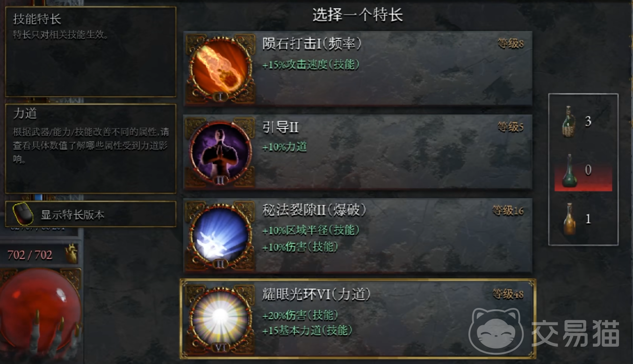Viewport: 633px width, 364px height.
Task: Select the empty dark green potion slot
Action: [x=568, y=171]
